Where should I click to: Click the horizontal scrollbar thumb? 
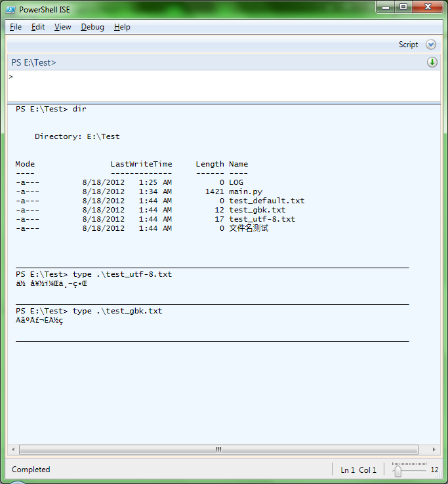coord(218,449)
